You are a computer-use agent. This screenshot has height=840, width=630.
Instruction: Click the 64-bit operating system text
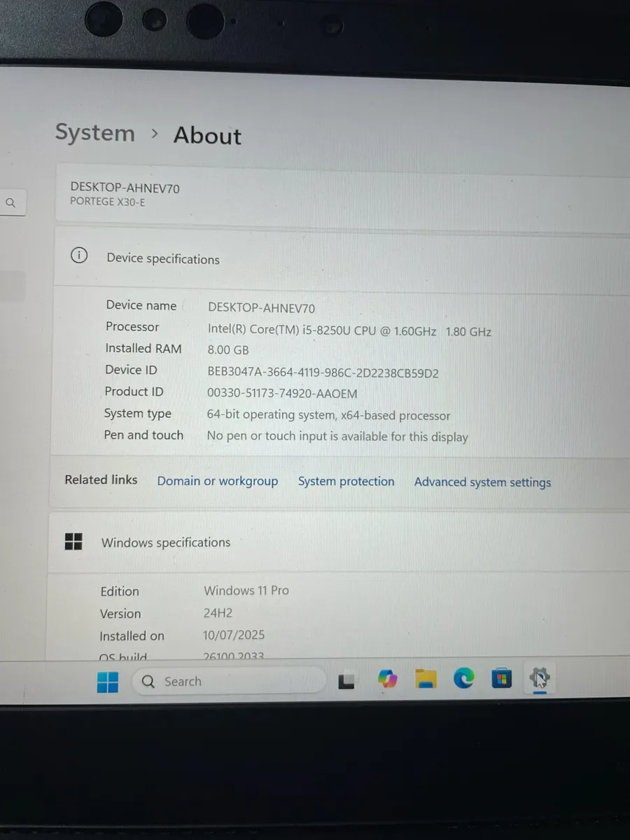[x=328, y=415]
